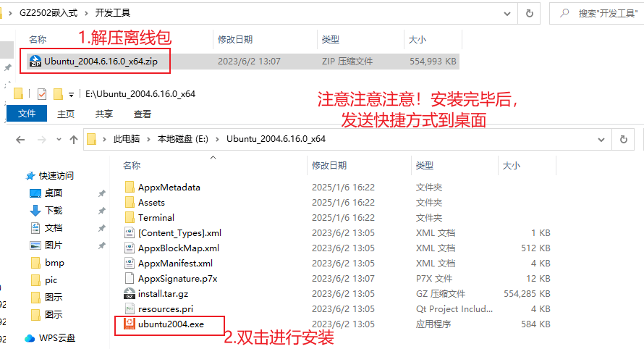The width and height of the screenshot is (644, 349).
Task: Sort the lower list by 大小 column
Action: point(512,166)
